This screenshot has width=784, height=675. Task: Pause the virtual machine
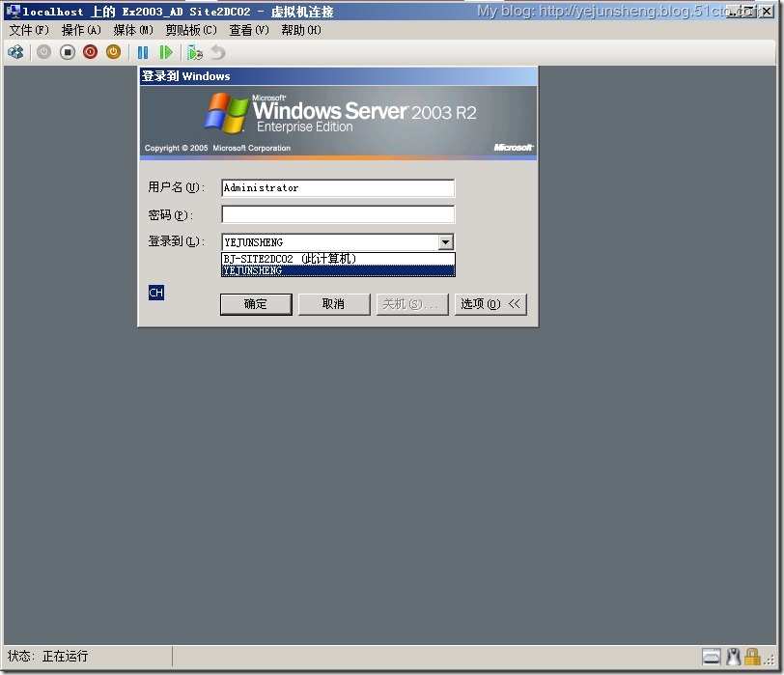coord(143,52)
